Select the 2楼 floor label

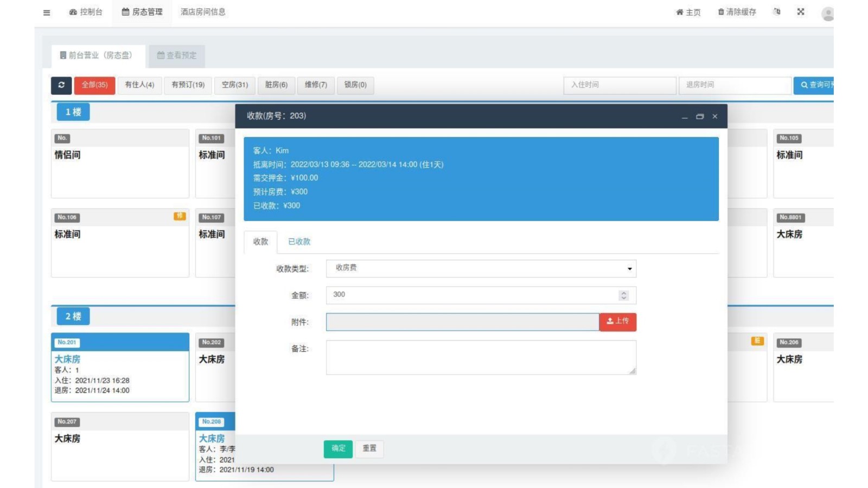pyautogui.click(x=73, y=316)
